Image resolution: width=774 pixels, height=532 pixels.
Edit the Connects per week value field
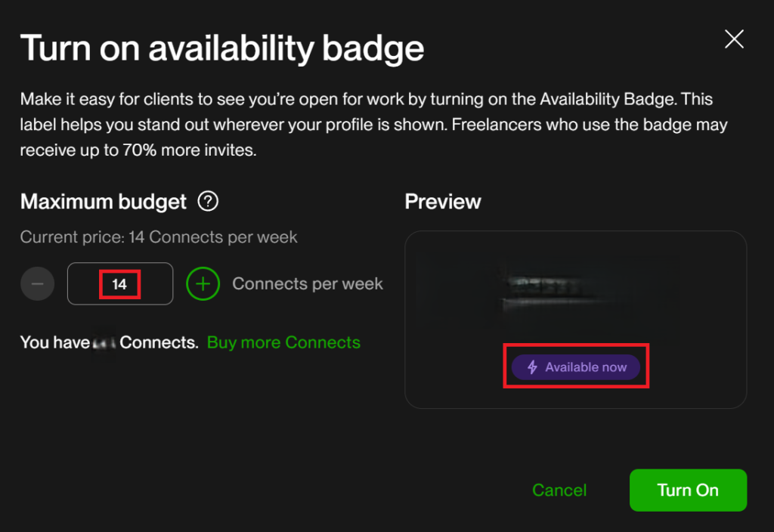(119, 283)
